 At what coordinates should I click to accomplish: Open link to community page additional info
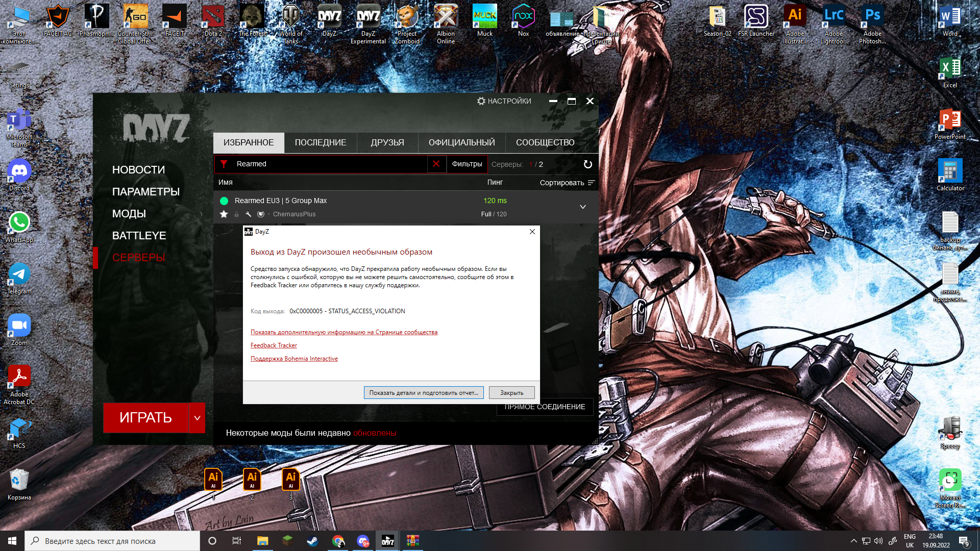click(x=344, y=332)
